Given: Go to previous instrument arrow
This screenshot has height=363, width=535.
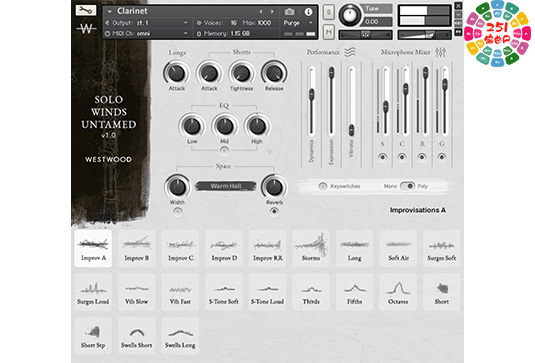Looking at the screenshot, I should coord(261,12).
